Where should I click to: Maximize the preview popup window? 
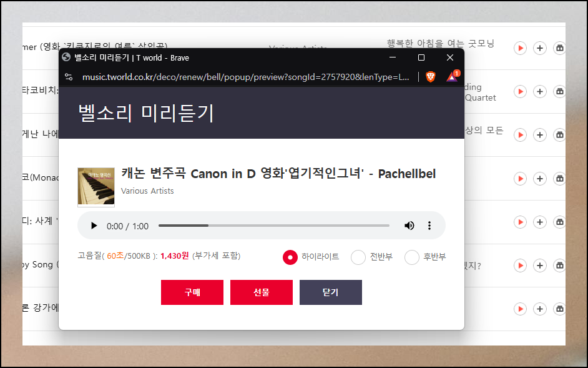[421, 57]
